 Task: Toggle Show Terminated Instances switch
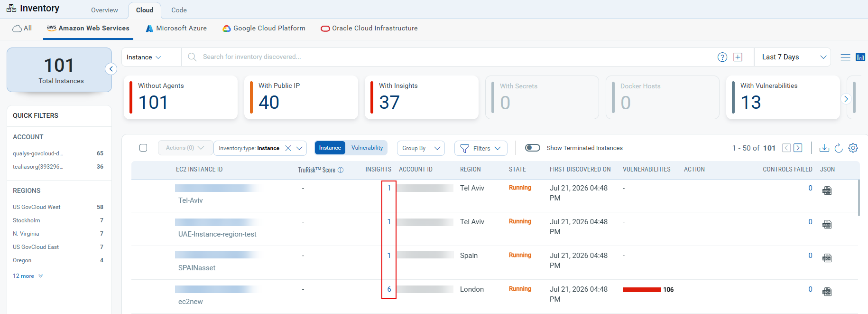(533, 148)
